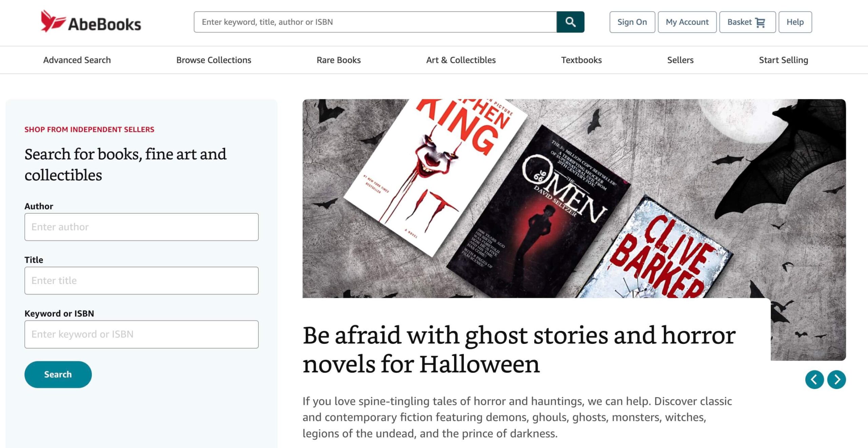
Task: Visit the Art & Collectibles category
Action: (461, 60)
